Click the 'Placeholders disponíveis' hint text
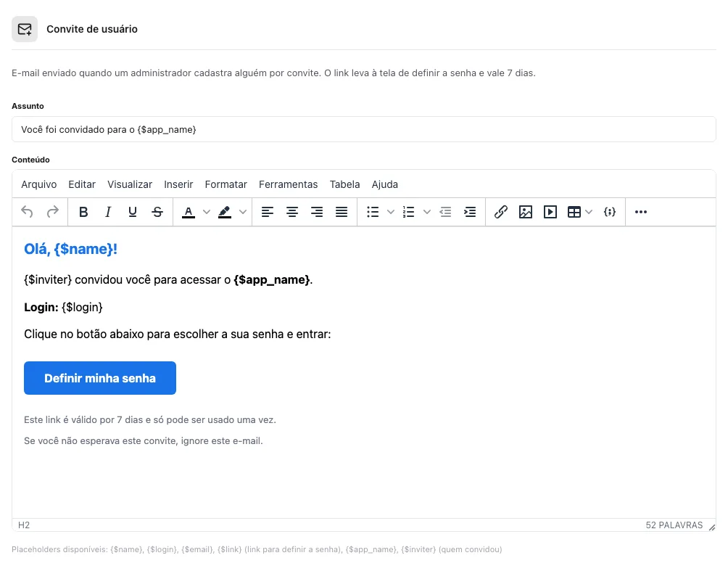728x587 pixels. pyautogui.click(x=257, y=549)
